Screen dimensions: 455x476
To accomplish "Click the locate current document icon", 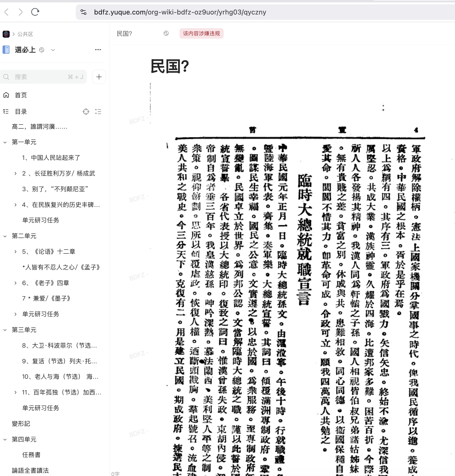I will click(x=86, y=112).
